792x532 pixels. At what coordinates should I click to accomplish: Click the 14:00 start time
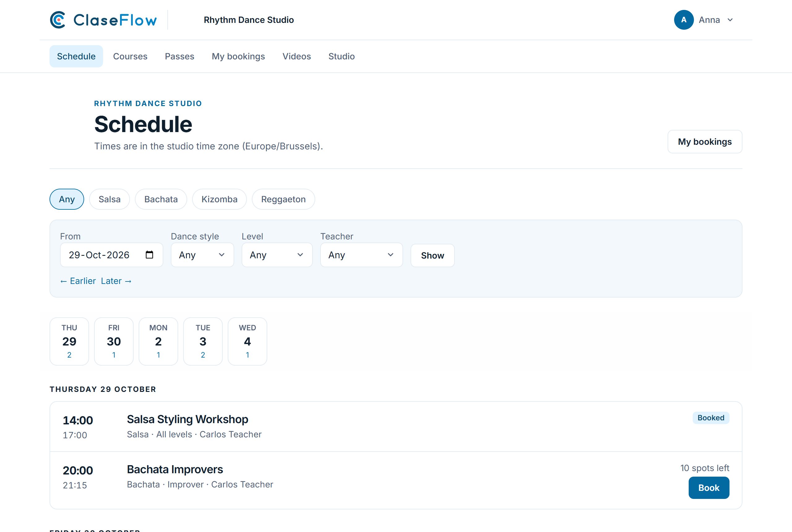pyautogui.click(x=78, y=420)
